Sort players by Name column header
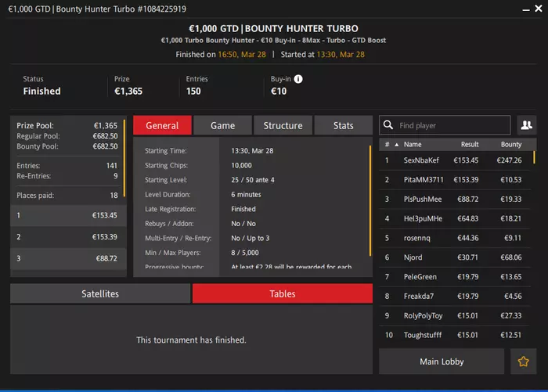Screen dimensions: 548x392 point(413,144)
